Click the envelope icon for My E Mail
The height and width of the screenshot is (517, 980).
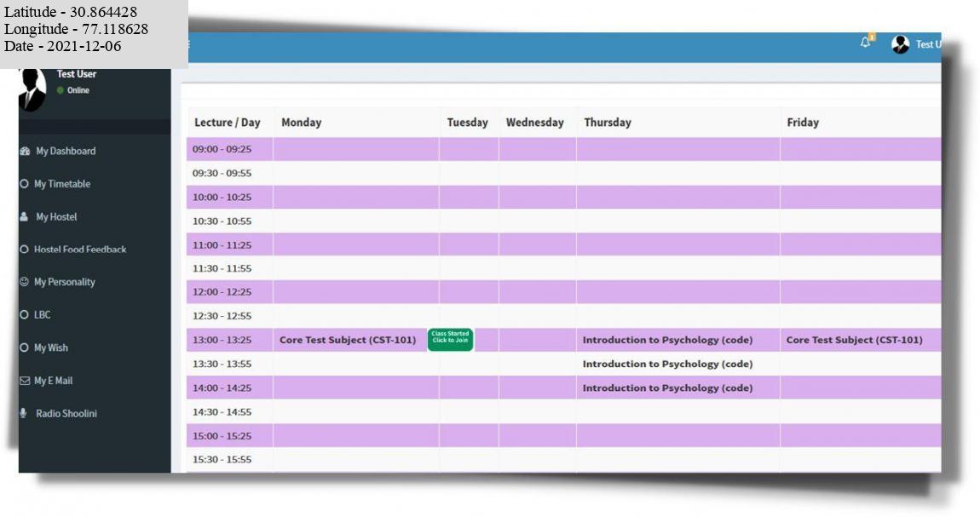point(25,380)
